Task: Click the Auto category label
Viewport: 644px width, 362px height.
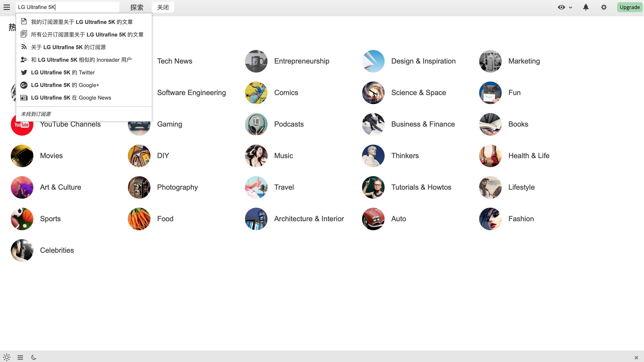Action: 399,219
